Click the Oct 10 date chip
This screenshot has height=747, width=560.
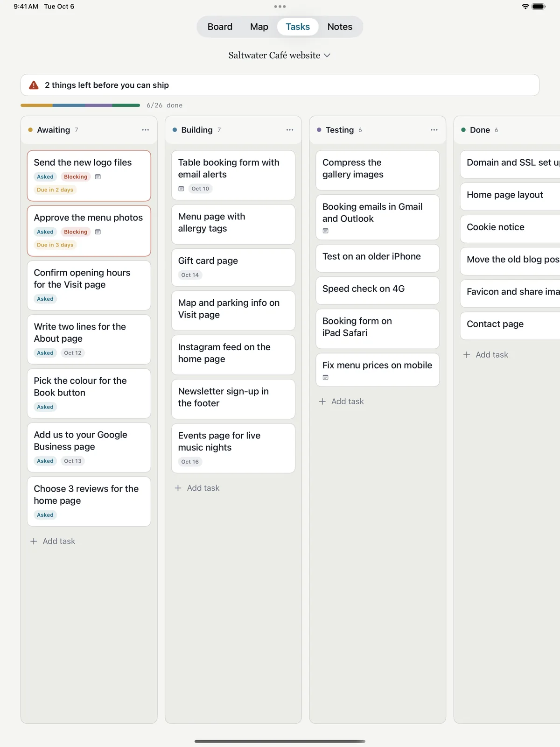(x=200, y=189)
